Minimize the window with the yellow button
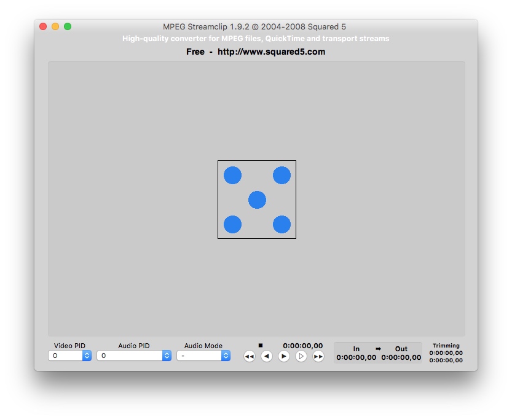 [x=55, y=26]
